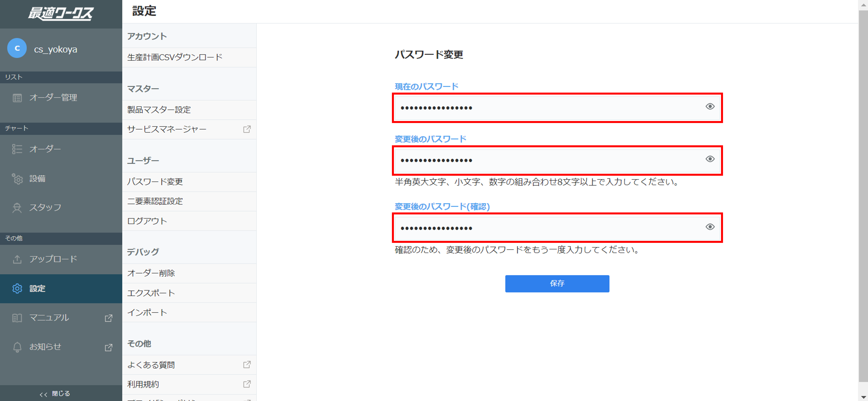Go to 設備 chart in sidebar
The image size is (868, 401).
(x=61, y=179)
